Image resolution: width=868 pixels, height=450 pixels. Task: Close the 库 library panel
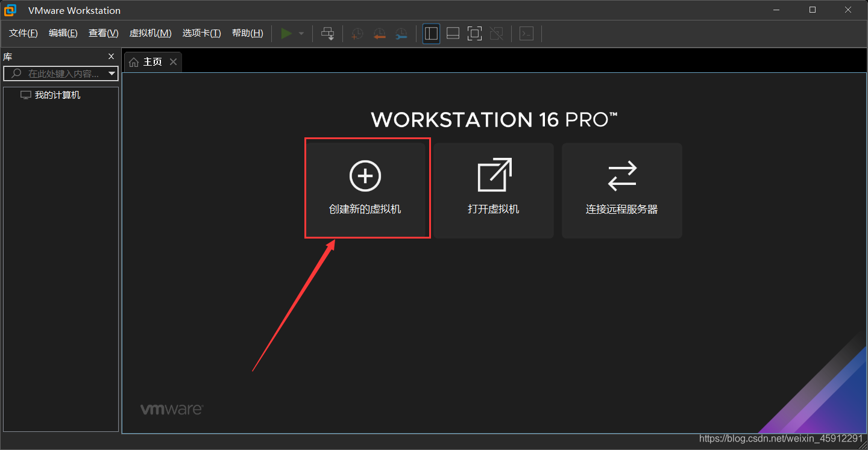(111, 57)
